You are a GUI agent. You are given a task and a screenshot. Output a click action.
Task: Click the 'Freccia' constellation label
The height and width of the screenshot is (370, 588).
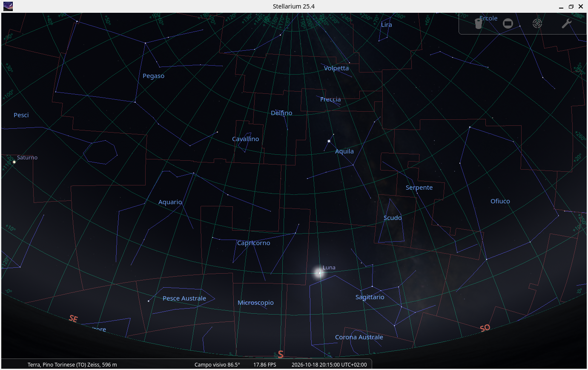330,99
